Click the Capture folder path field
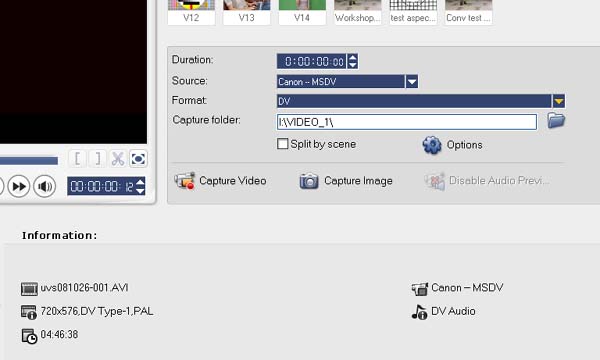 pyautogui.click(x=407, y=122)
